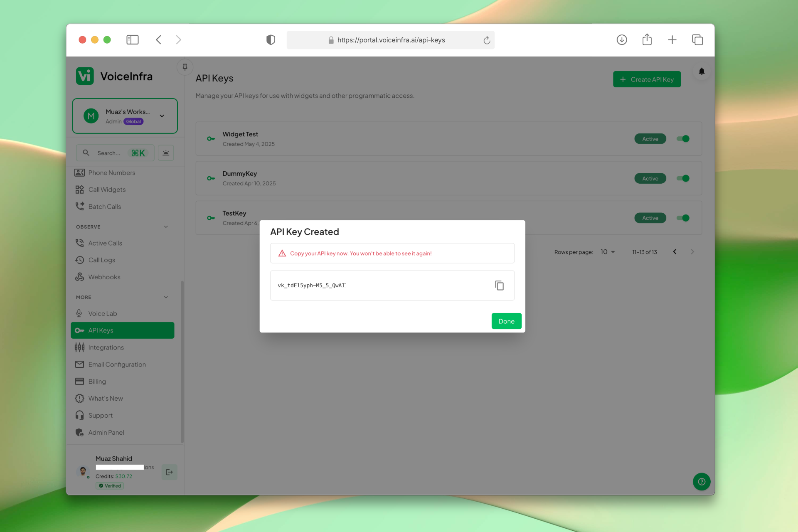Click the DummyKey key name

click(x=239, y=174)
